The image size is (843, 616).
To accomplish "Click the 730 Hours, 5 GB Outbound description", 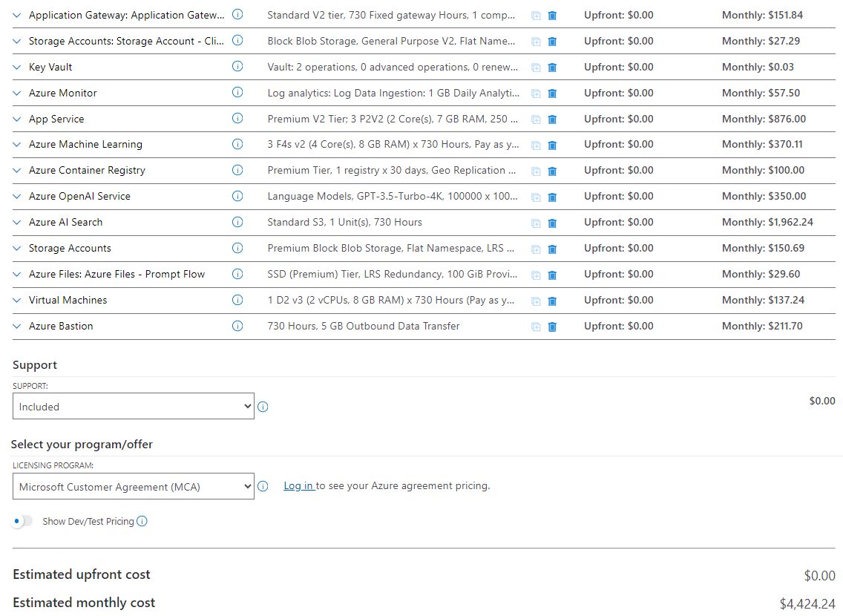I will coord(364,327).
